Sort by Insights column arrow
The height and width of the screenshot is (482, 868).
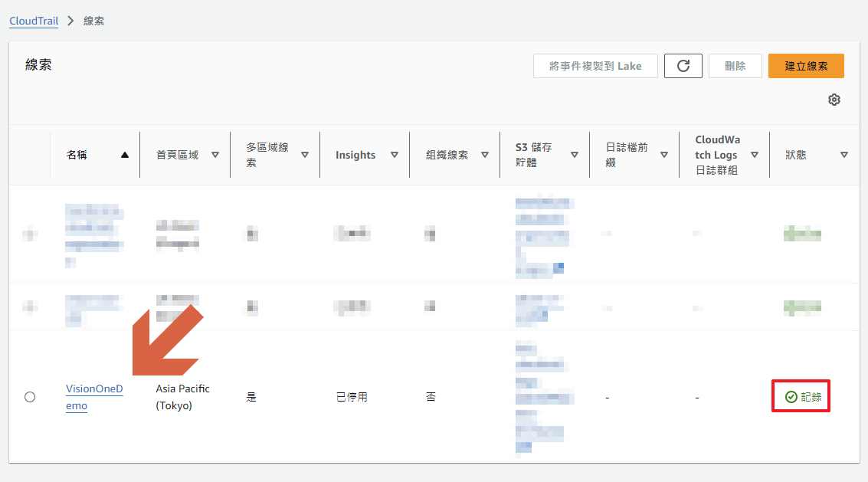point(395,155)
